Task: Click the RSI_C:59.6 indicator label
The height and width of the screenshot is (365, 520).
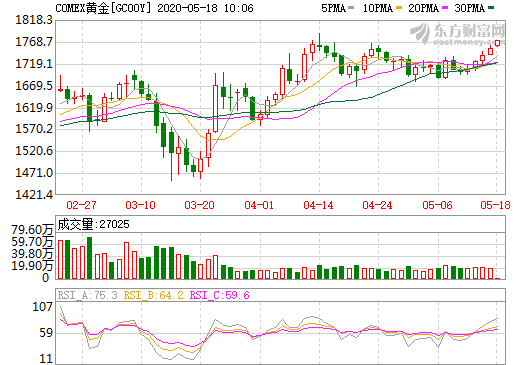Action: (x=219, y=295)
